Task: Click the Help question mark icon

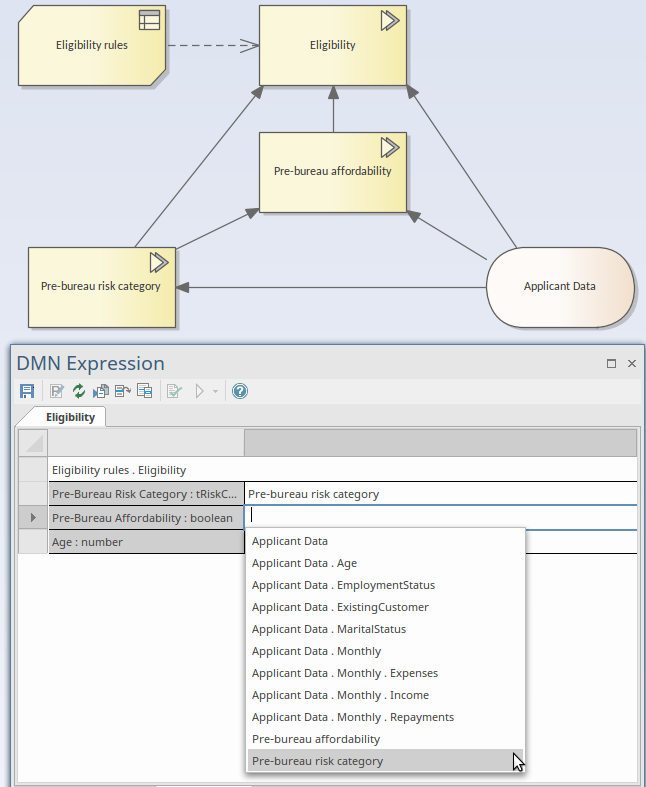Action: [x=240, y=391]
